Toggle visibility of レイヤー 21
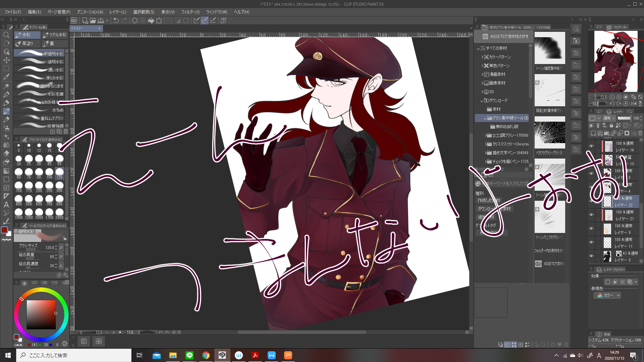Screen dimensions: 644x362 (x=591, y=215)
